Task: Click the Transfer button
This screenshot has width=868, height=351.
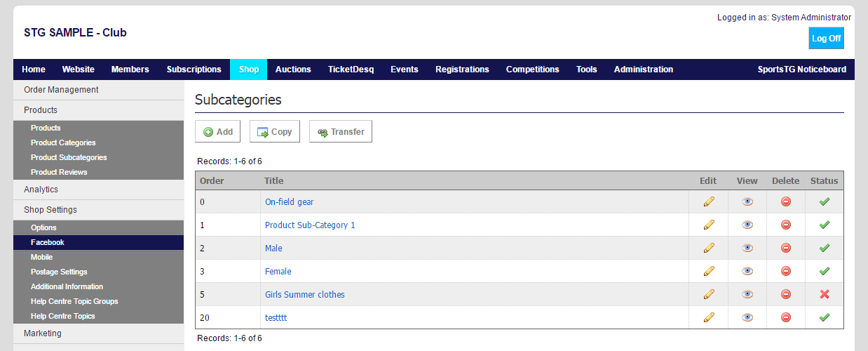Action: [x=341, y=131]
